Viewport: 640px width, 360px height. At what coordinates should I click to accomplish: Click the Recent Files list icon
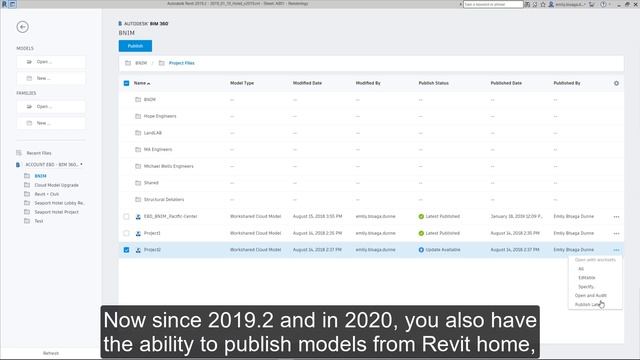click(x=19, y=153)
